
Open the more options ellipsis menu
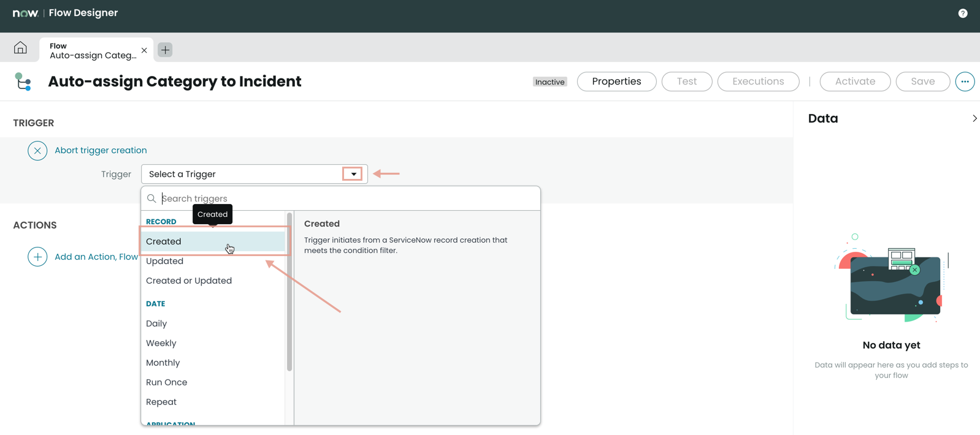tap(965, 81)
